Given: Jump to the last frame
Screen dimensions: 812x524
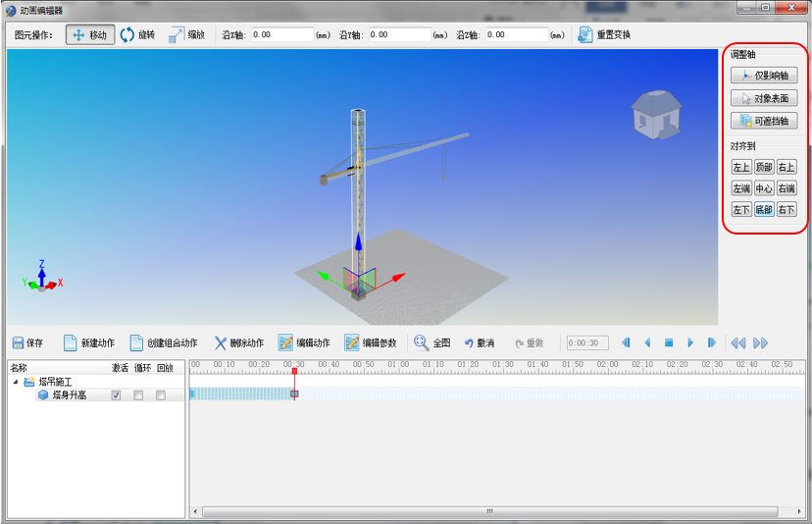Looking at the screenshot, I should click(x=712, y=342).
